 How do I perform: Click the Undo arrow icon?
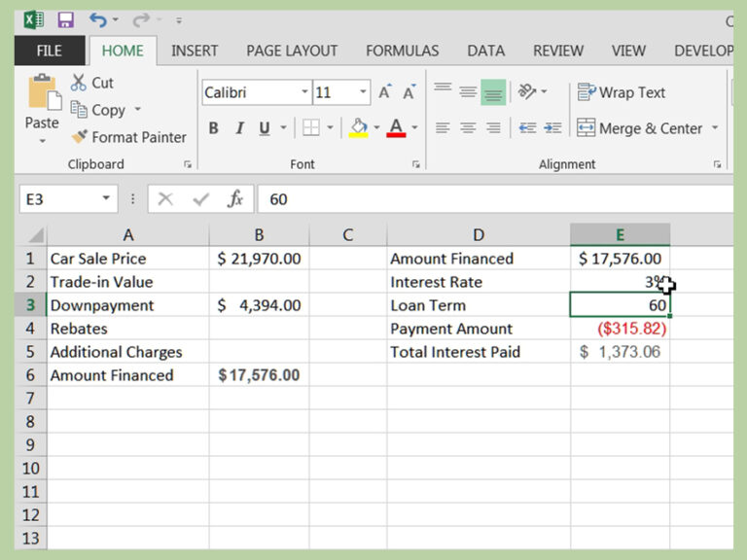tap(97, 19)
